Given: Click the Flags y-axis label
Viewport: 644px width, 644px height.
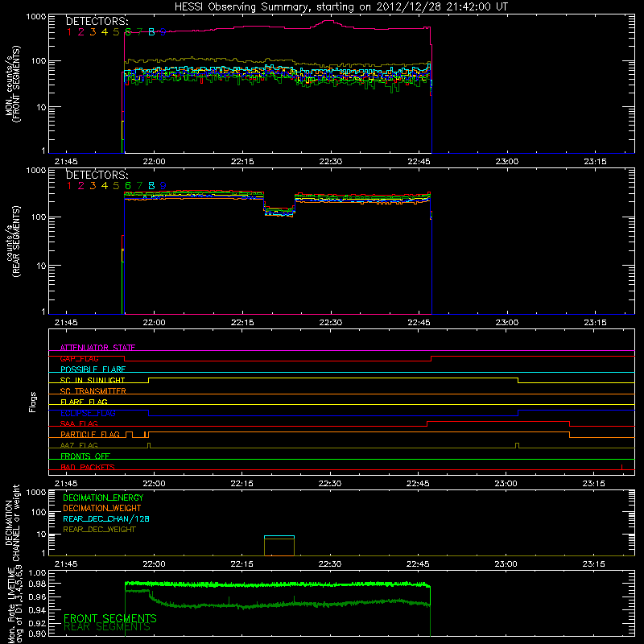Looking at the screenshot, I should tap(32, 402).
